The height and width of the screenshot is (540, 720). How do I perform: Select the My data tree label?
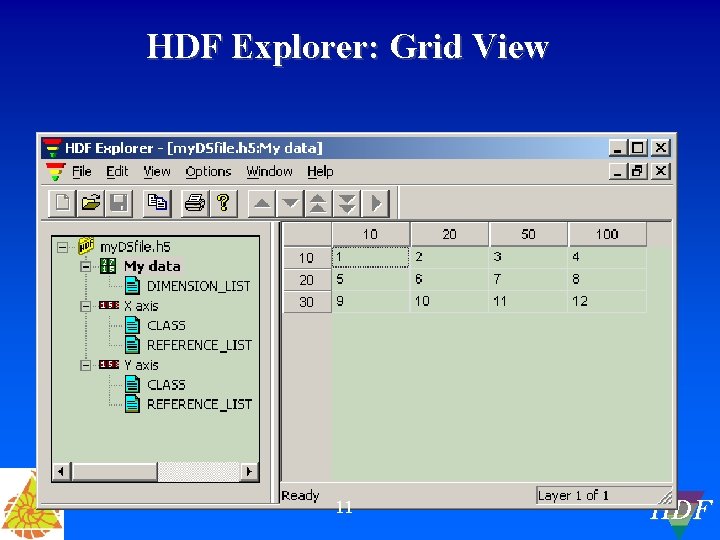tap(152, 266)
